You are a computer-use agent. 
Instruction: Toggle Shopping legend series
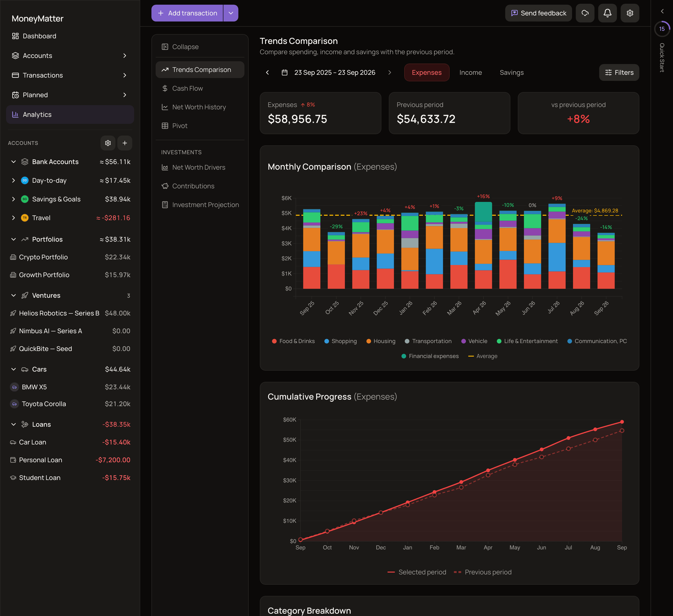click(340, 341)
